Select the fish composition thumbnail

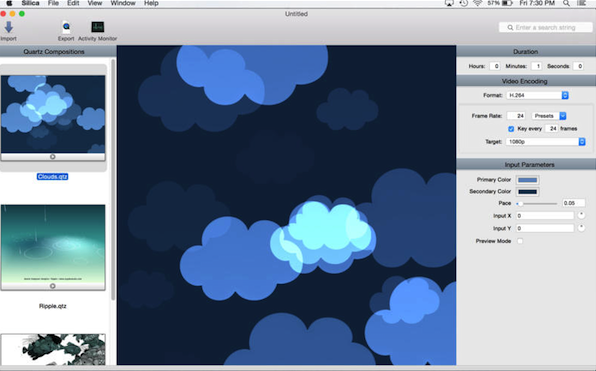[53, 349]
